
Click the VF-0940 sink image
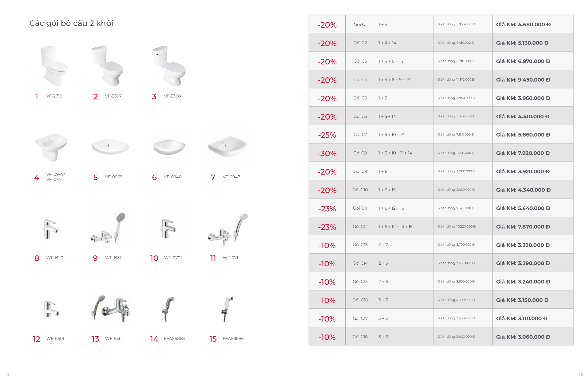coord(169,148)
